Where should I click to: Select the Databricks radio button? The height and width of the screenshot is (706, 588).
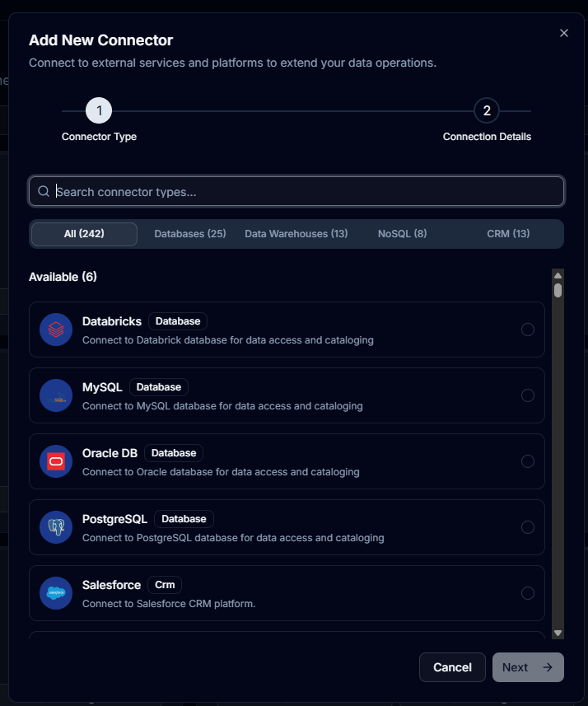528,330
